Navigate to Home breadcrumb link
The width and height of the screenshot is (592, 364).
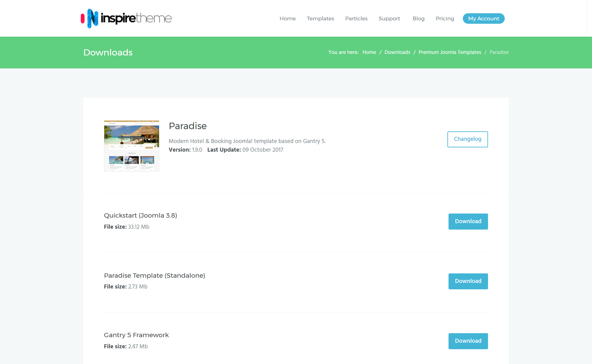tap(369, 52)
